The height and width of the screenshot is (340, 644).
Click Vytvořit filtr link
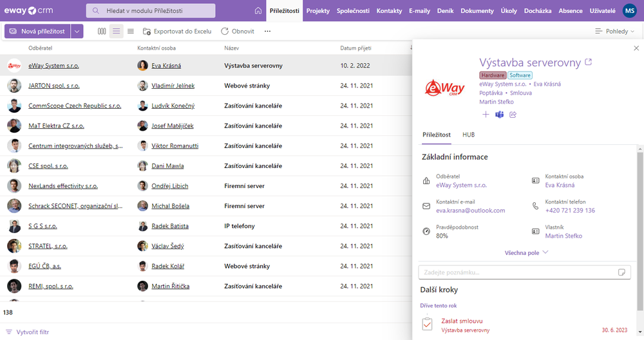click(32, 332)
